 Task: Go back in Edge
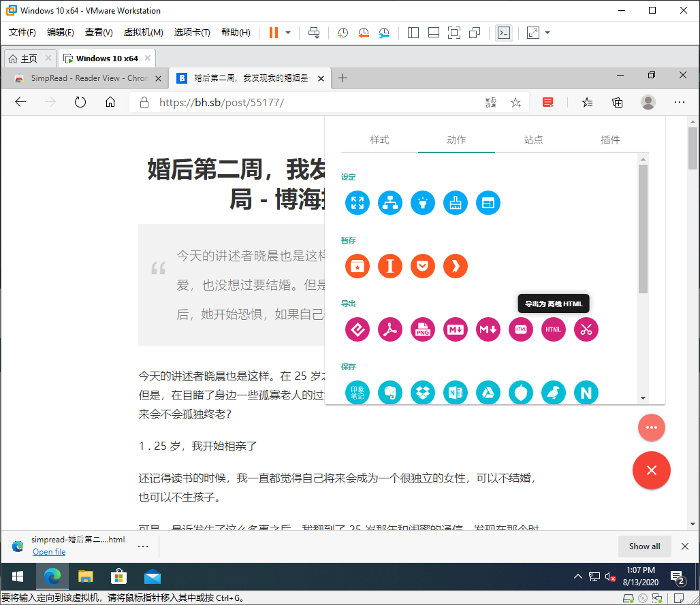tap(20, 102)
